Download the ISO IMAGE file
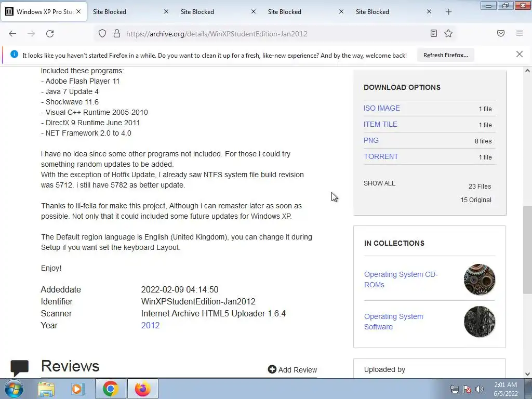Viewport: 532px width, 399px height. pyautogui.click(x=382, y=108)
